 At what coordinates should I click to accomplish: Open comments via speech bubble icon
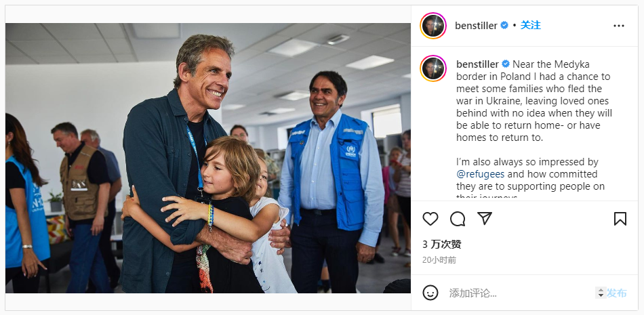click(x=458, y=219)
